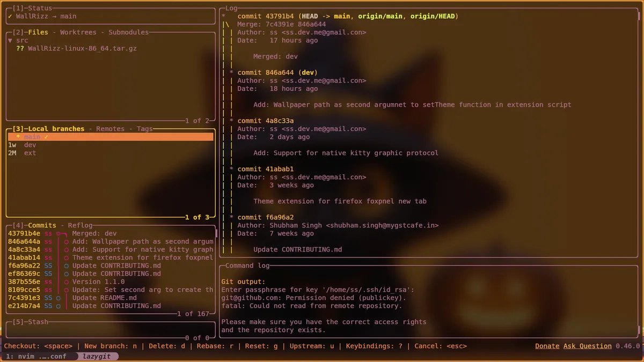Select commit 4a8c33a4 kitty graphic support
Image resolution: width=644 pixels, height=362 pixels.
click(111, 249)
